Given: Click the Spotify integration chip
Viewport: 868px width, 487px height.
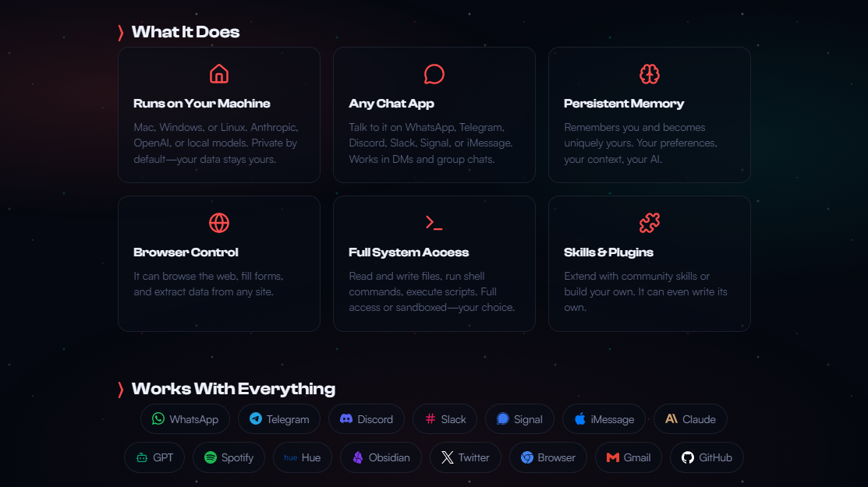Looking at the screenshot, I should coord(229,457).
